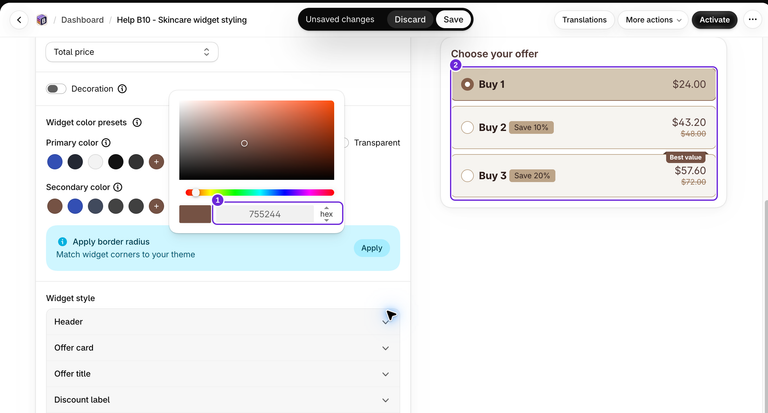The image size is (768, 413).
Task: Go back using the top-left arrow button
Action: (x=19, y=20)
